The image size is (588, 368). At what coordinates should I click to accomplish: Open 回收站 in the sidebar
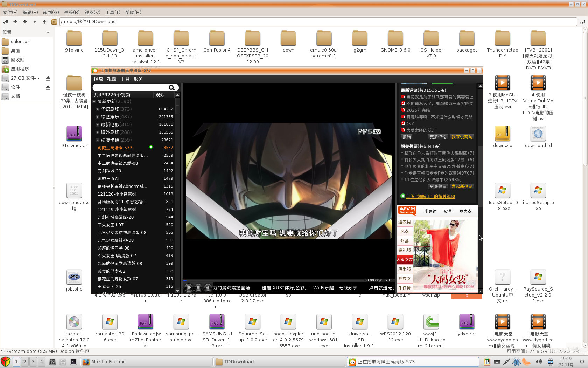point(17,60)
